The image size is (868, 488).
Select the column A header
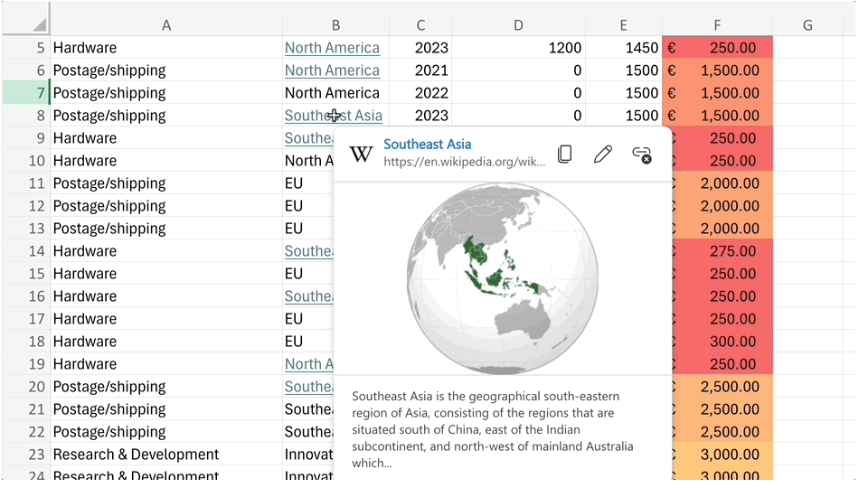pos(166,25)
